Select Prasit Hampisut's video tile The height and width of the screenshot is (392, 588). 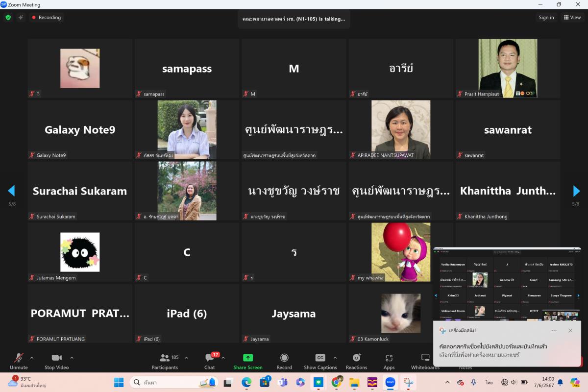(x=508, y=69)
